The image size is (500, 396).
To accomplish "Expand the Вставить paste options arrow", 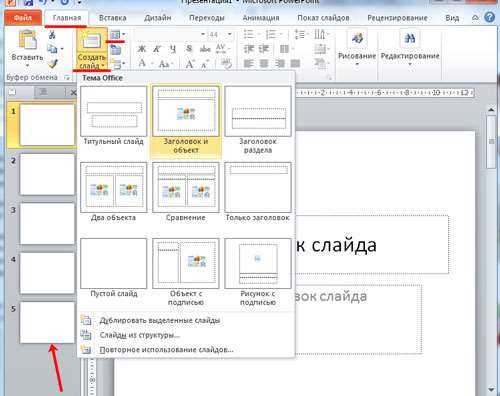I will coord(27,65).
